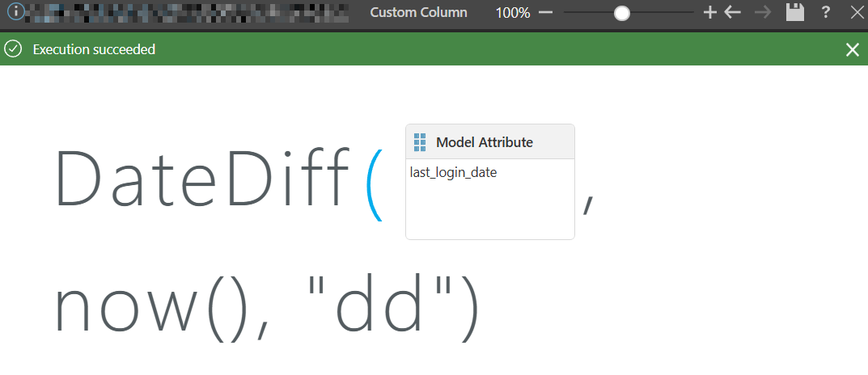Click the Model Attribute grid icon

click(x=420, y=142)
